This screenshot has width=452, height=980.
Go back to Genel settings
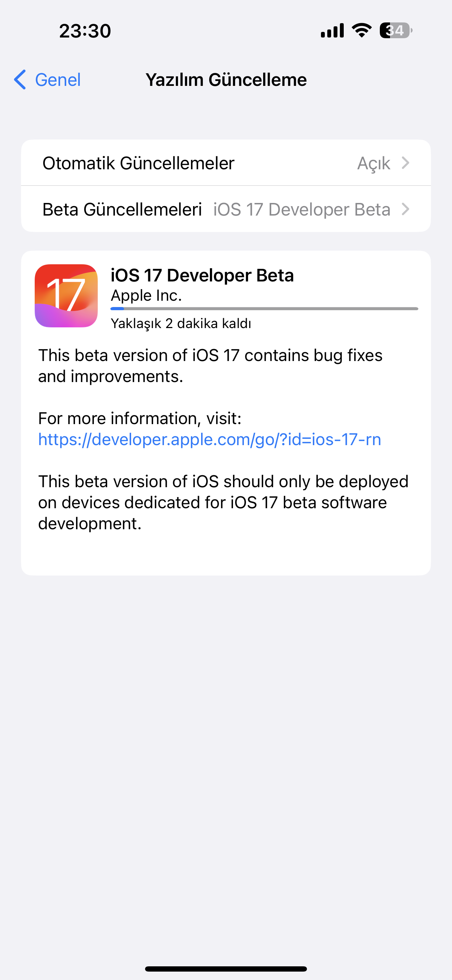pyautogui.click(x=47, y=80)
